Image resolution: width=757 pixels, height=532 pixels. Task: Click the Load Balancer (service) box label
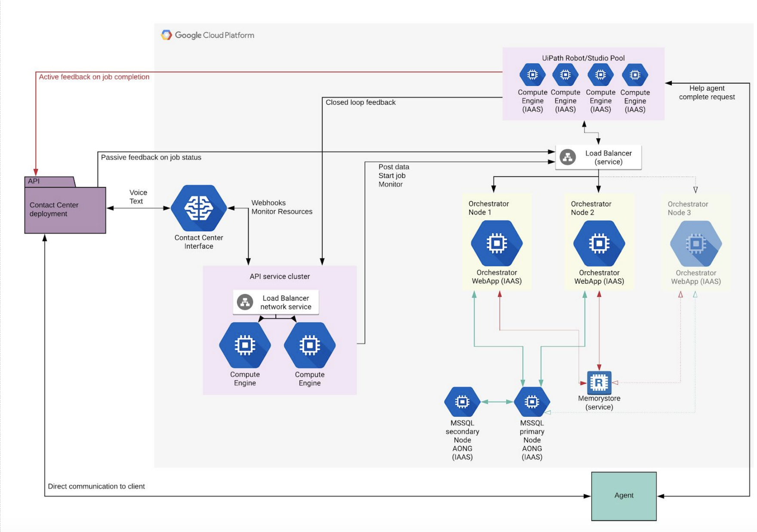click(x=608, y=157)
